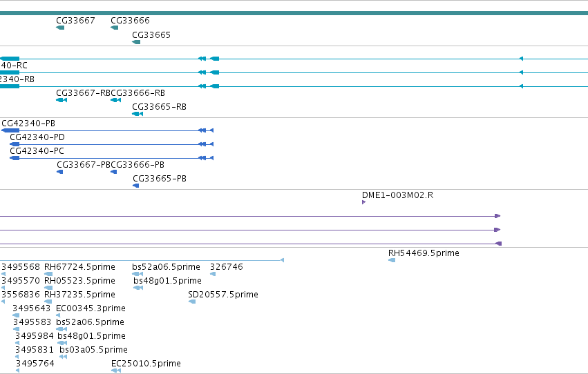Select the CG33667-PB label
The image size is (588, 374).
point(84,165)
